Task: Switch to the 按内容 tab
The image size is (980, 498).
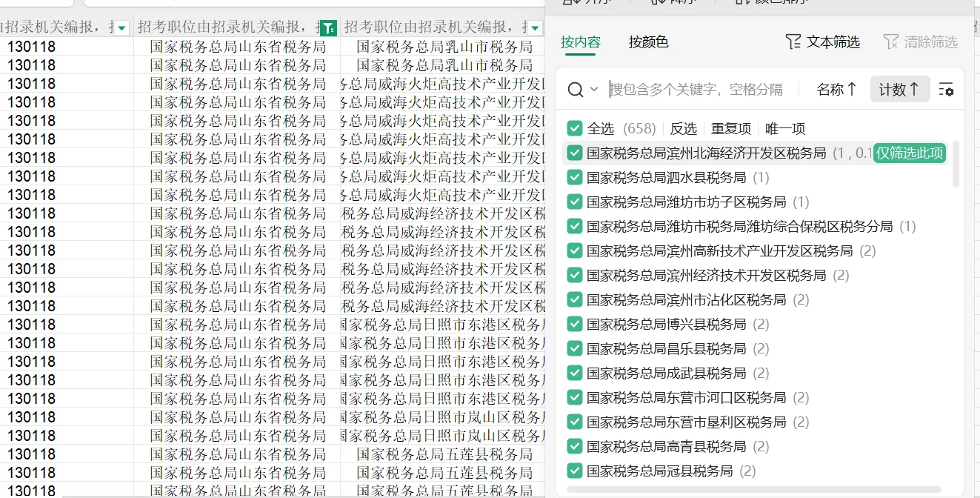Action: click(579, 42)
